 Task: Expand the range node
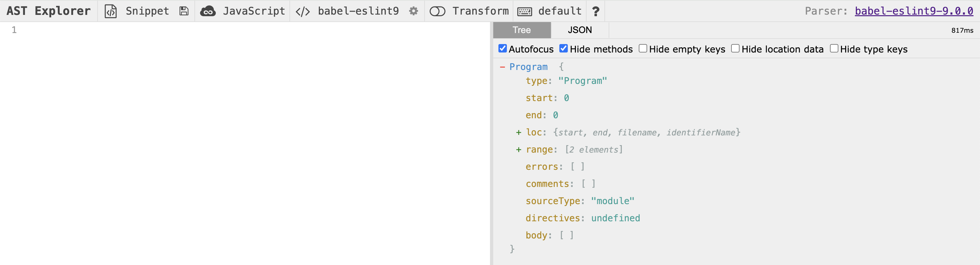[519, 149]
